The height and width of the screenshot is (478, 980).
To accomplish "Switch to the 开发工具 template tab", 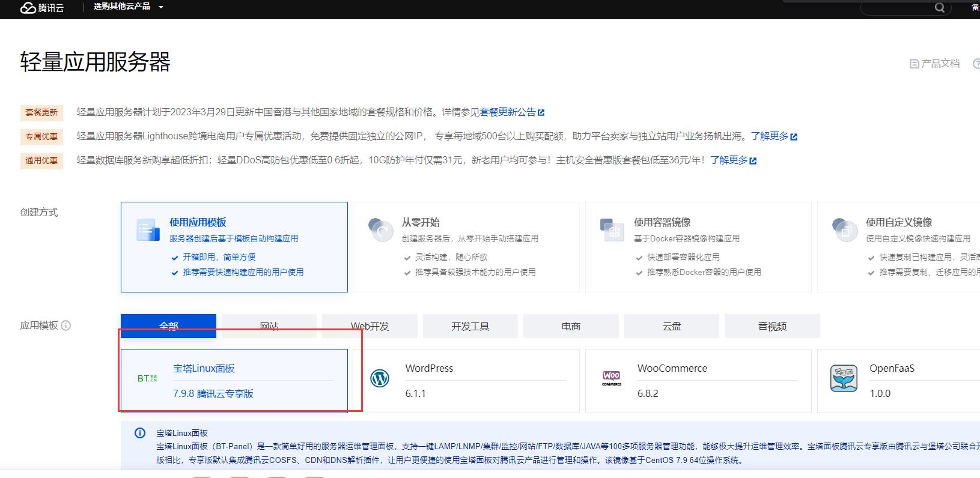I will (x=470, y=326).
